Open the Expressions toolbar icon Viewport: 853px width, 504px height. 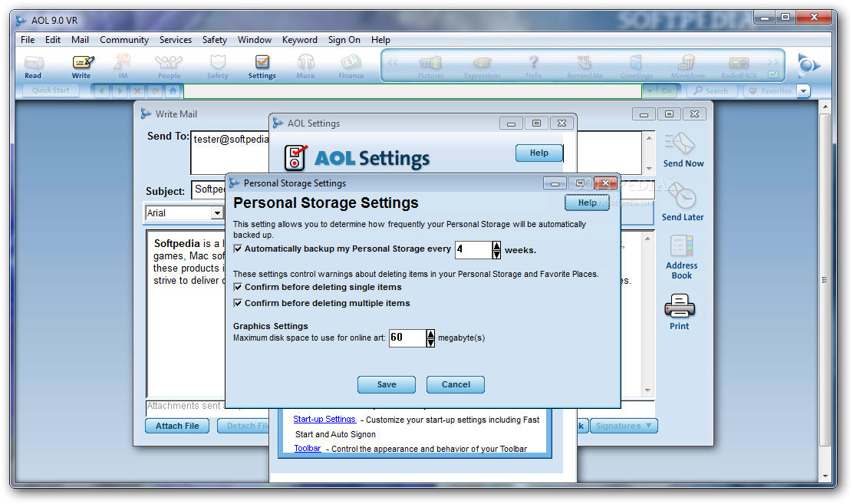tap(482, 68)
